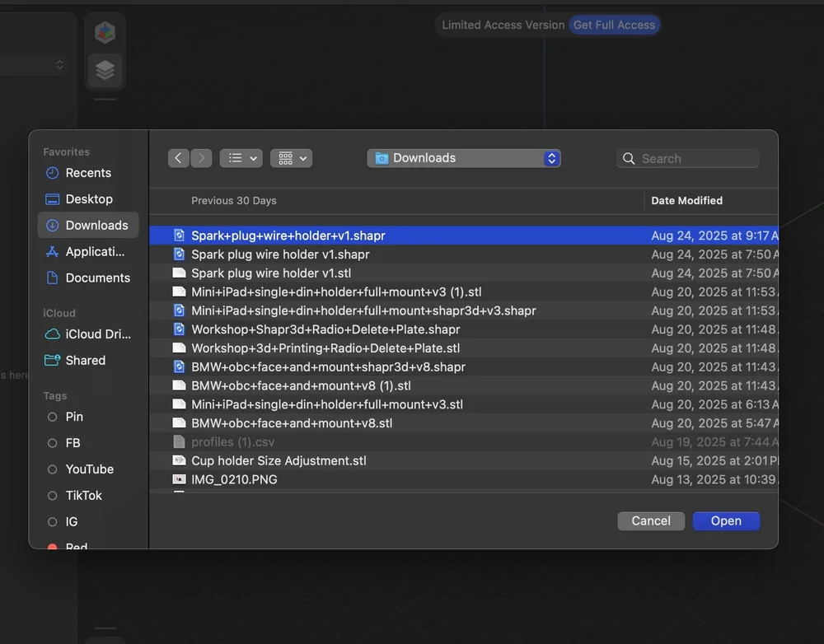This screenshot has height=644, width=824.
Task: Select Workshop+3d+Printing+Radio+Delete+Plate.stl
Action: click(463, 348)
